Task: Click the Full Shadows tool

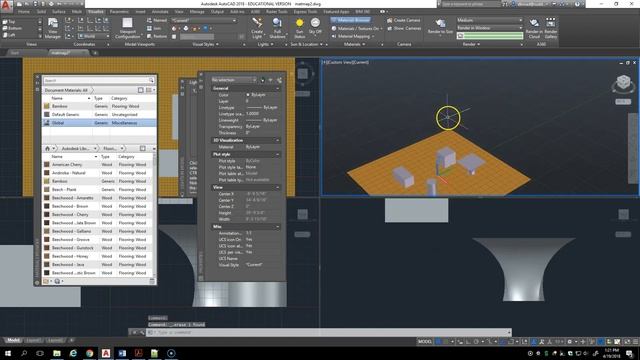Action: point(277,28)
